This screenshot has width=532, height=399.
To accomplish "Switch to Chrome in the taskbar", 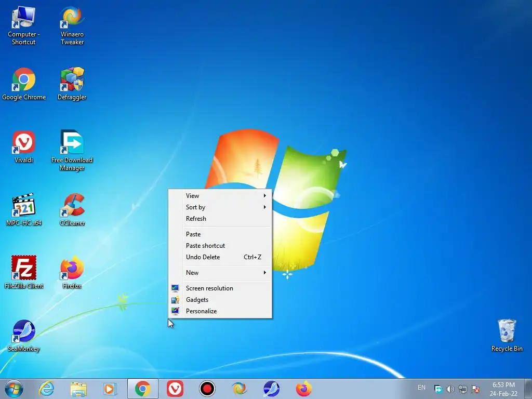I will coord(142,389).
